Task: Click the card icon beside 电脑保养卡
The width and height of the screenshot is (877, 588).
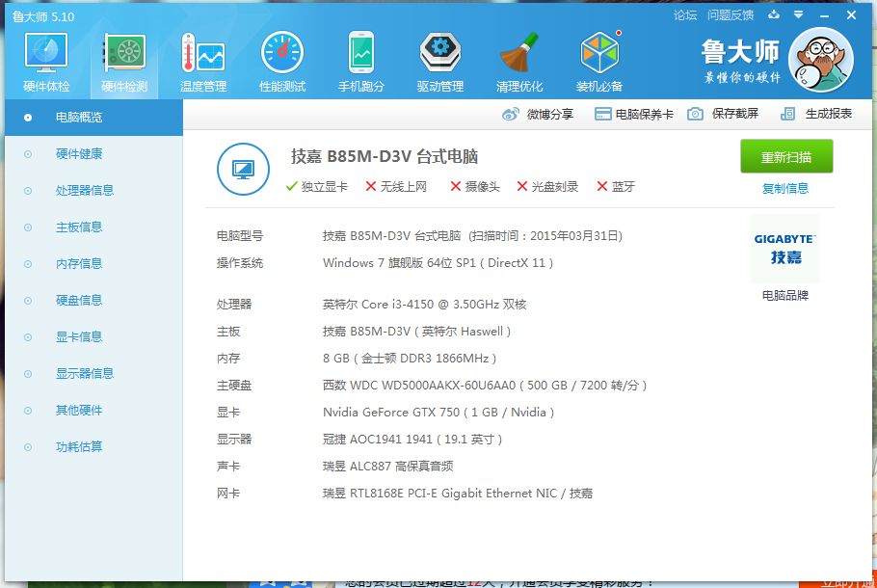Action: (x=602, y=114)
